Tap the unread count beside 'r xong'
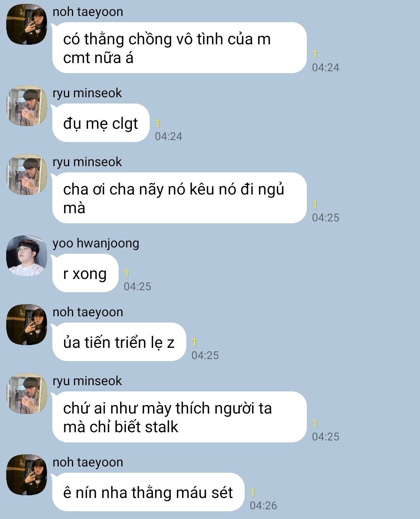 [x=126, y=274]
